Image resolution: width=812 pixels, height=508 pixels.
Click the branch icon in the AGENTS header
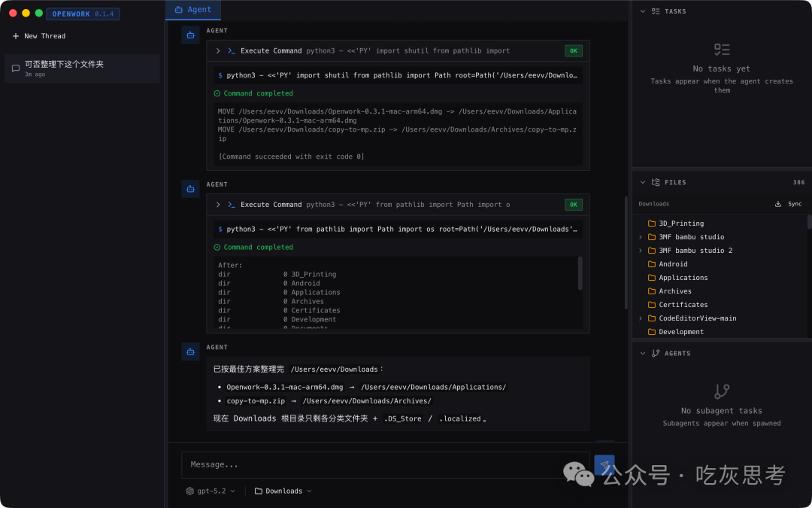pos(656,354)
